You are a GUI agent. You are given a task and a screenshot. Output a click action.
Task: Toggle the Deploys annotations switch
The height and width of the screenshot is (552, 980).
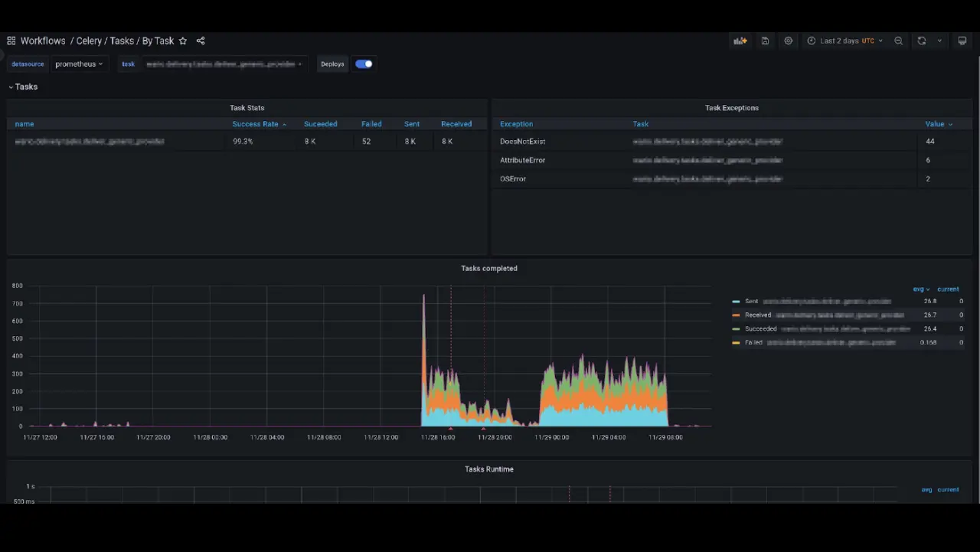364,64
